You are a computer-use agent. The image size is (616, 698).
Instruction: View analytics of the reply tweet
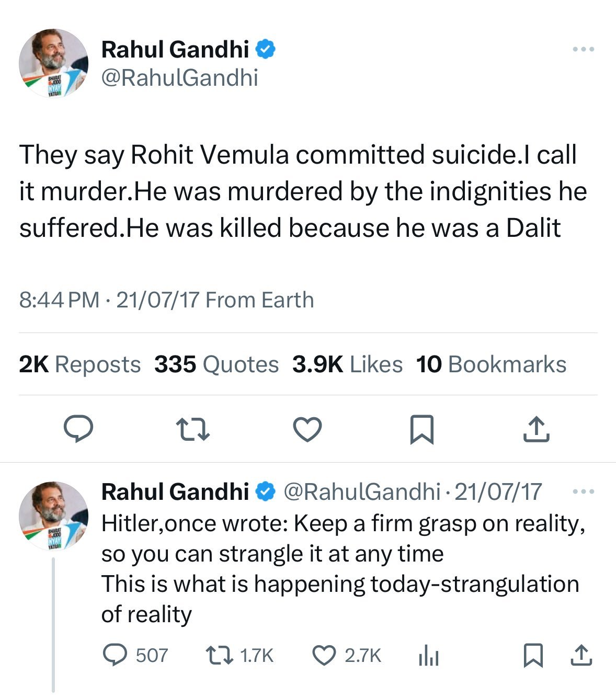coord(428,656)
